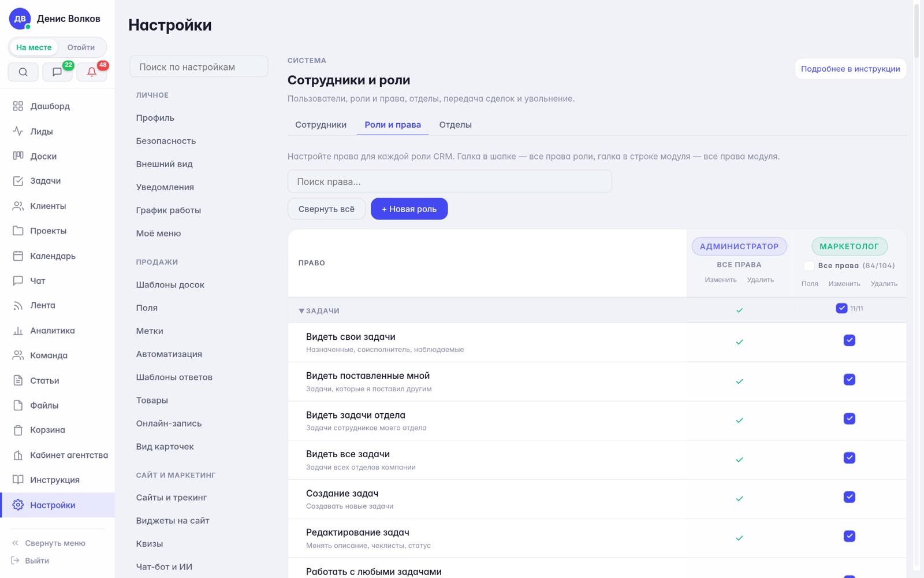The width and height of the screenshot is (924, 578).
Task: Click the Лента feed icon
Action: point(18,305)
